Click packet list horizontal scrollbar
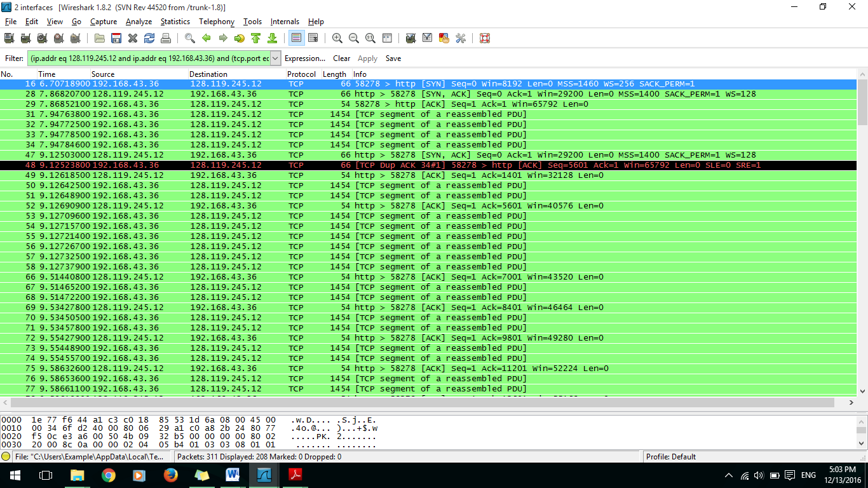Screen dimensions: 868x488 [423, 402]
